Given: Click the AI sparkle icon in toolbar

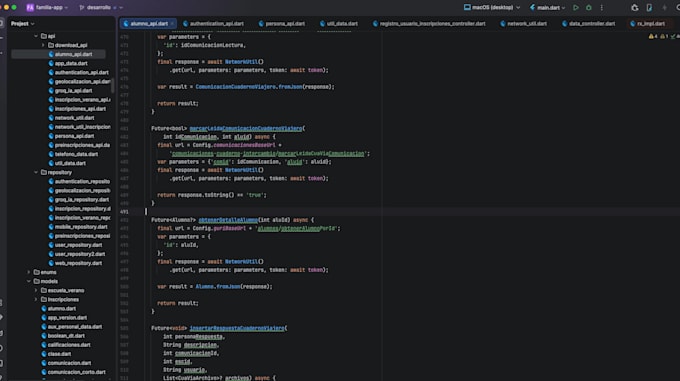Looking at the screenshot, I should (x=664, y=7).
